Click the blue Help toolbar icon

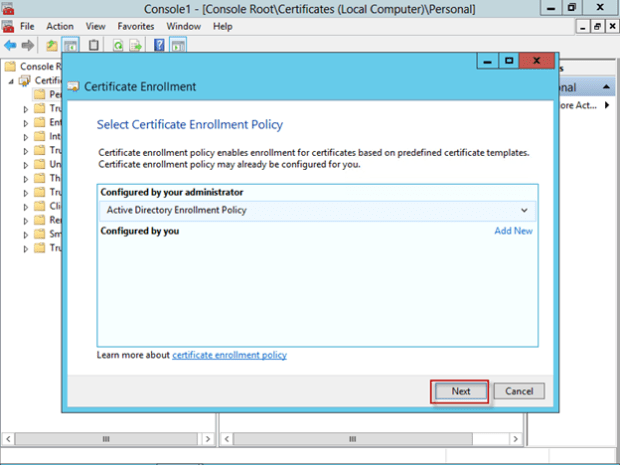click(160, 45)
